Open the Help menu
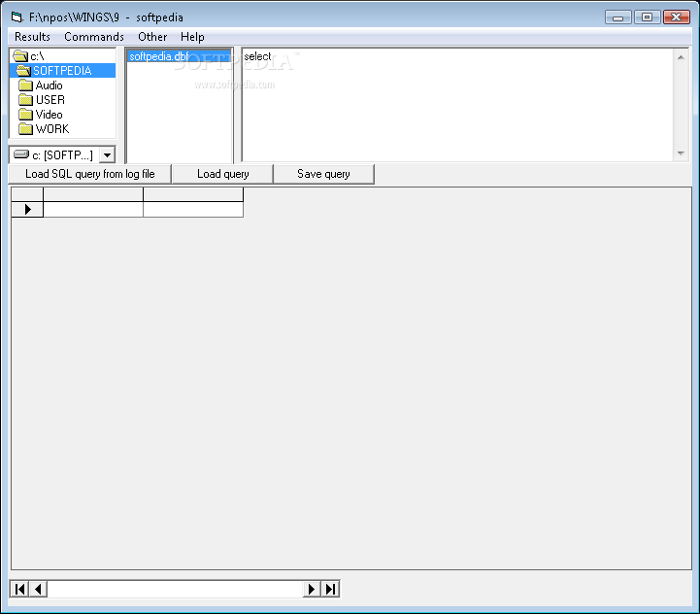Viewport: 700px width, 614px height. click(x=192, y=37)
